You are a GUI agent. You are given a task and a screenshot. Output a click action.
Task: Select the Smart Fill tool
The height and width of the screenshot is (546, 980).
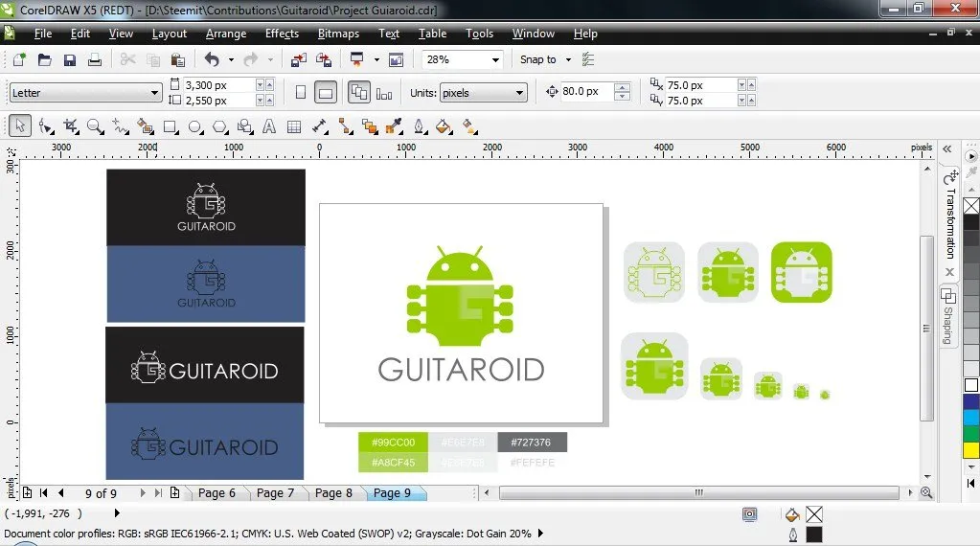[145, 126]
